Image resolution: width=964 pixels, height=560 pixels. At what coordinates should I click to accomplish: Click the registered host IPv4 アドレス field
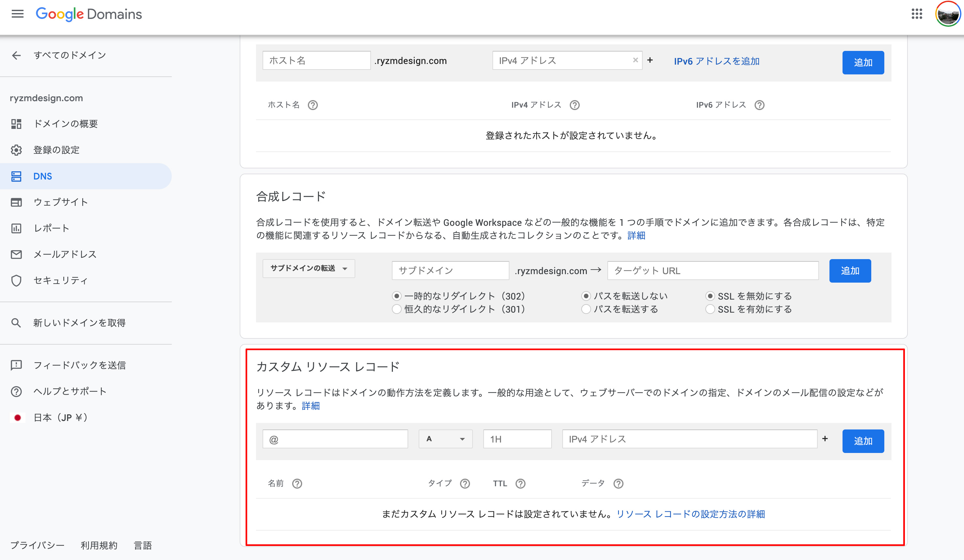coord(567,60)
